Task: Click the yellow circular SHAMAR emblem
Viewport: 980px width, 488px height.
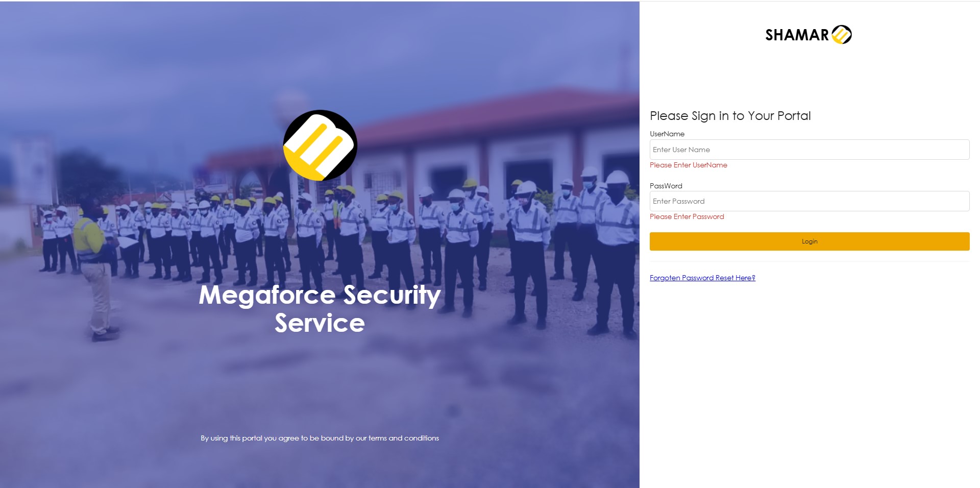Action: coord(842,35)
